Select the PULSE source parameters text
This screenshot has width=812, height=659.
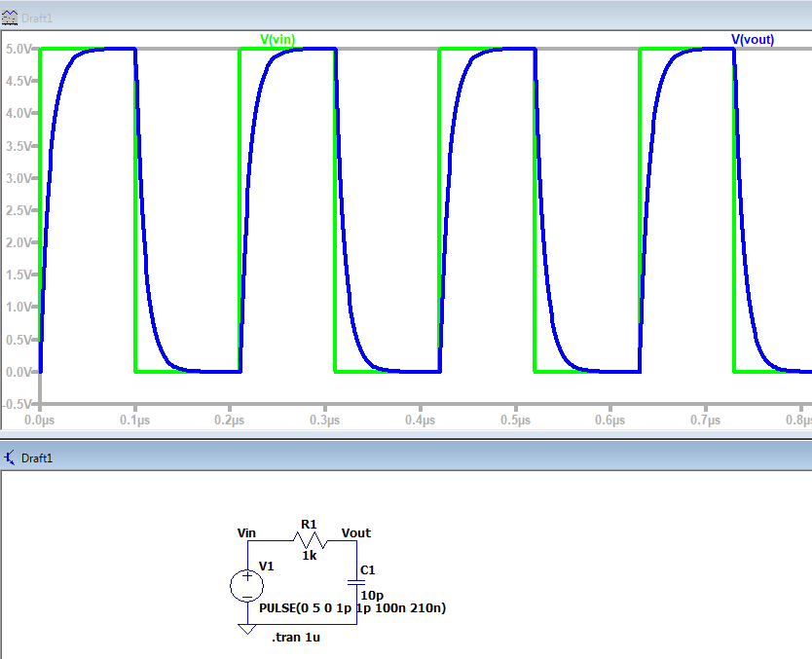tap(351, 607)
